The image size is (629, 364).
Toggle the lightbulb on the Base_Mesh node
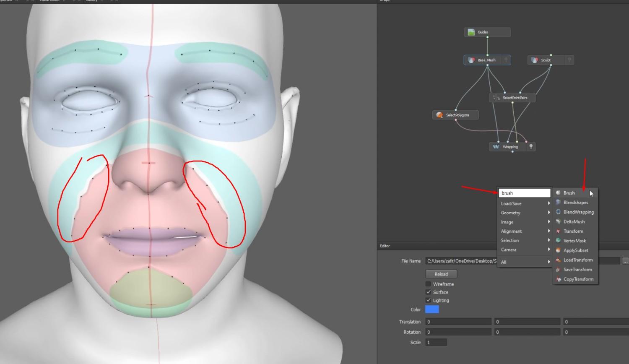tap(506, 60)
